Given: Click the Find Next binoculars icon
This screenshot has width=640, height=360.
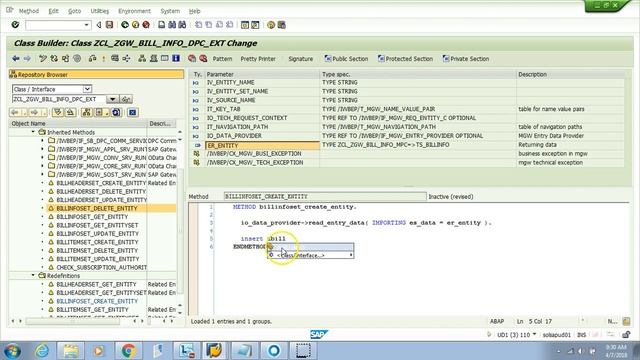Looking at the screenshot, I should [182, 25].
